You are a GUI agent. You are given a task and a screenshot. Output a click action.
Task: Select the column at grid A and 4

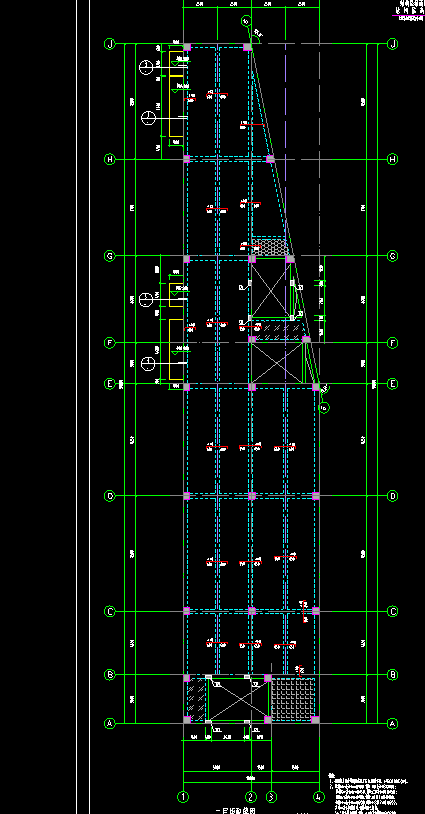(316, 720)
